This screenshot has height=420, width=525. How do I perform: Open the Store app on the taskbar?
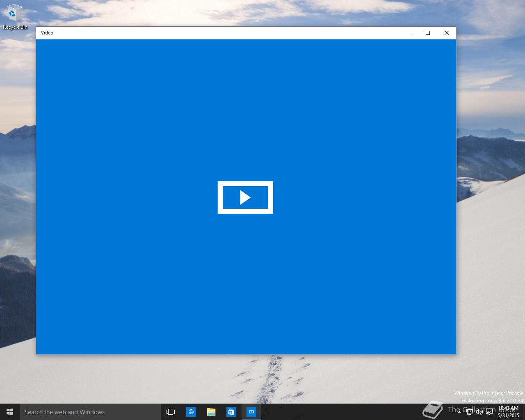click(x=231, y=412)
